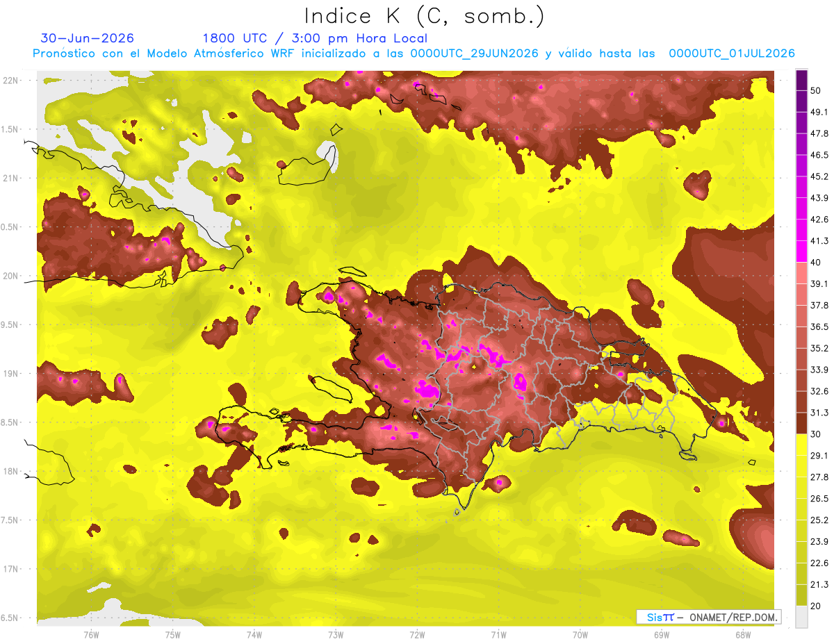The image size is (834, 644).
Task: Click the colorbar value '41.3'
Action: pos(819,241)
